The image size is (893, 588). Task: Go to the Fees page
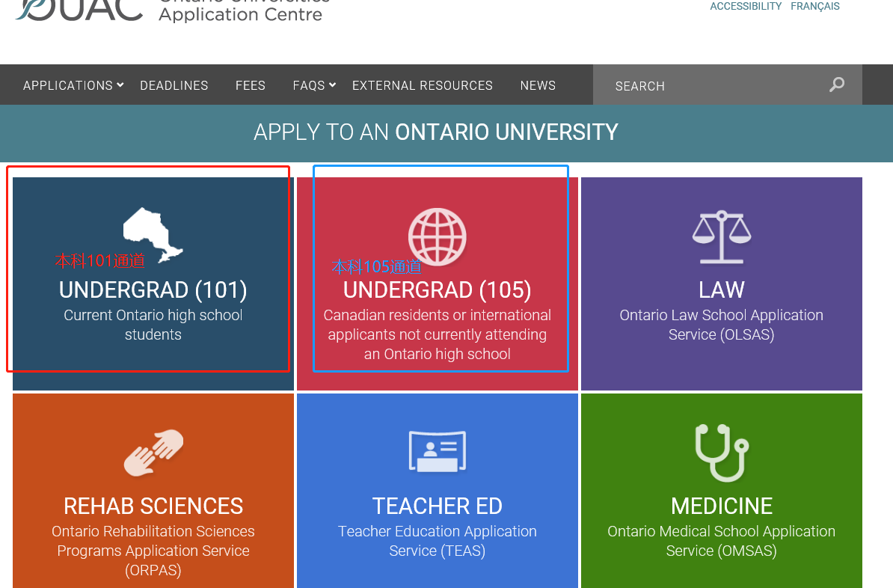tap(251, 85)
